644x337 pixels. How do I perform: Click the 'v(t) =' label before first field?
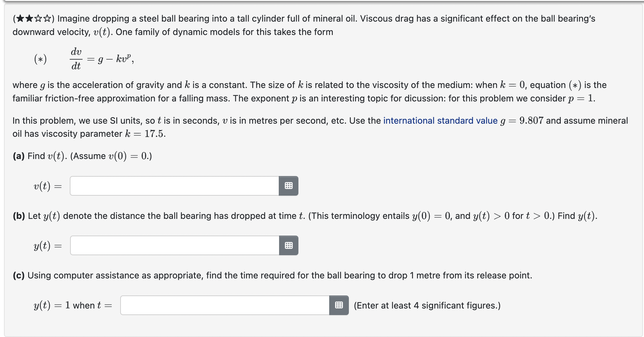click(x=48, y=186)
